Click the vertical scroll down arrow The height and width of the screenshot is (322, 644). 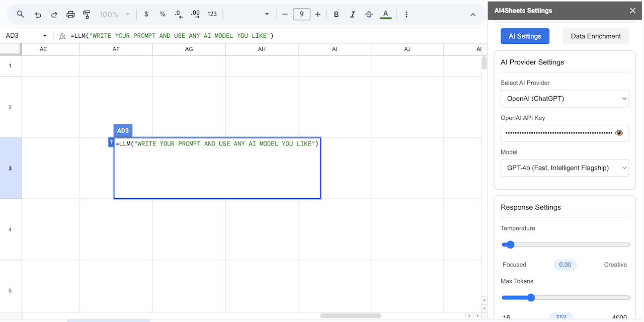[485, 308]
